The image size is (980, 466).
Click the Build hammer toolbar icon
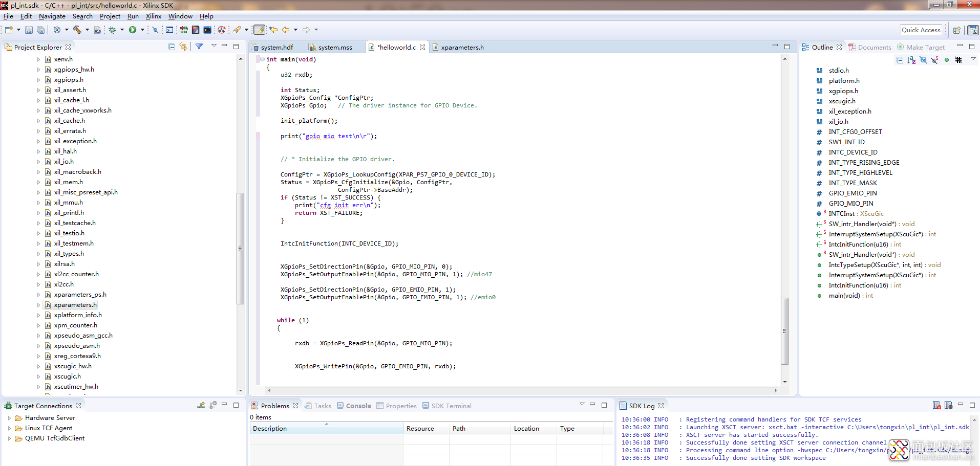click(77, 30)
